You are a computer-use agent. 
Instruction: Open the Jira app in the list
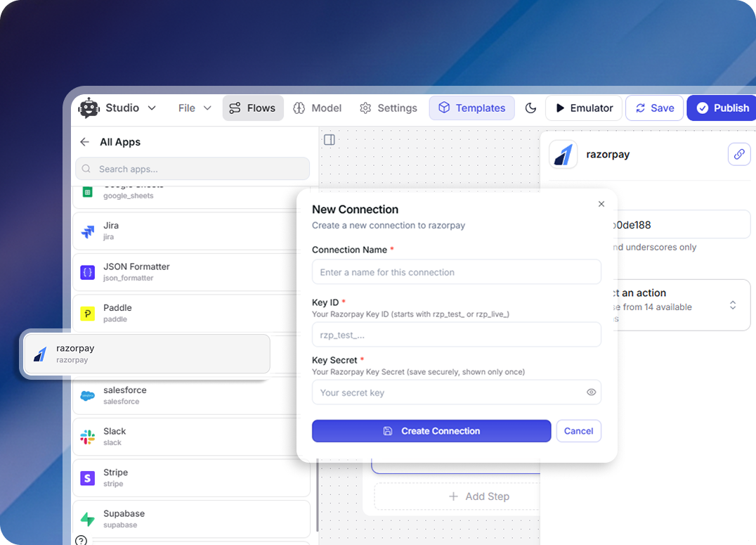[x=86, y=231]
